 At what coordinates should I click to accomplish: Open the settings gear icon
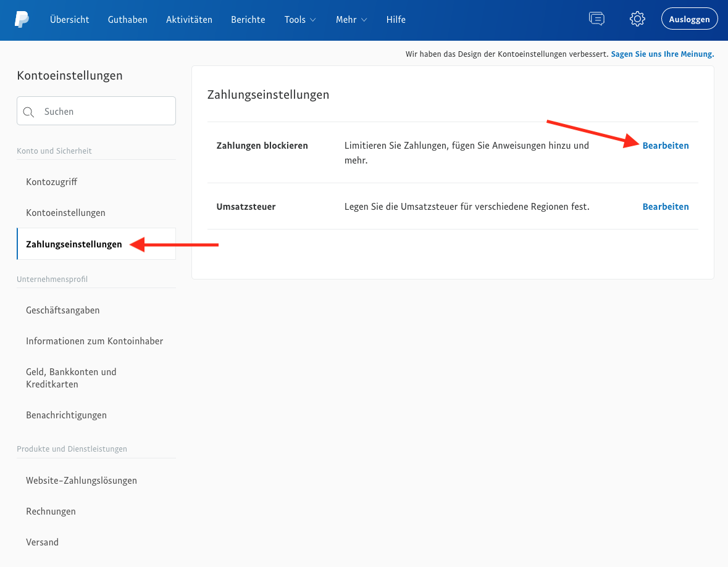click(x=637, y=19)
